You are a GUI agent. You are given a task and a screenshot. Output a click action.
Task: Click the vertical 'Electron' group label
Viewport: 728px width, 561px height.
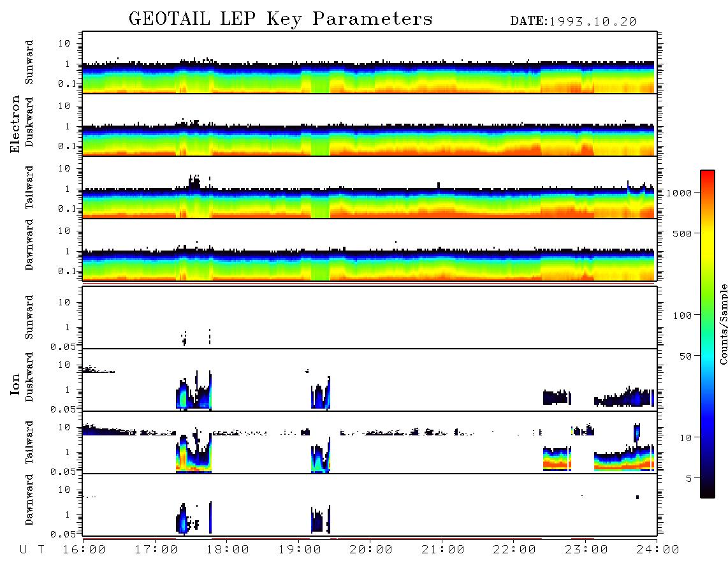15,124
